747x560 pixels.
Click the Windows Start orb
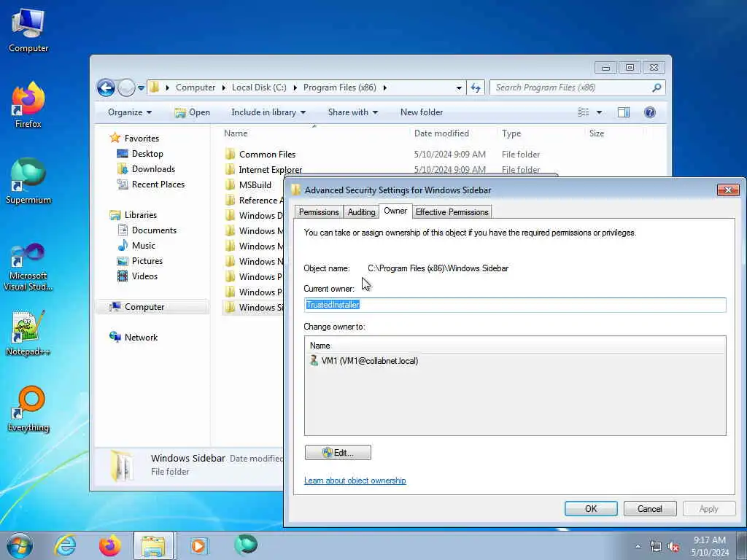pyautogui.click(x=20, y=545)
